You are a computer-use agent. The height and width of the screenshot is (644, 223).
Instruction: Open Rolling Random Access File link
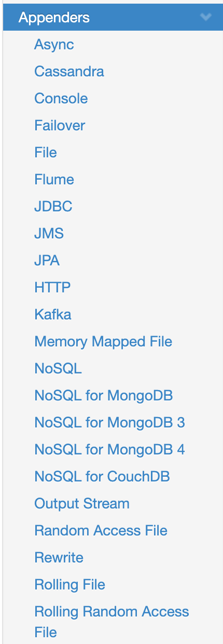coord(112,622)
